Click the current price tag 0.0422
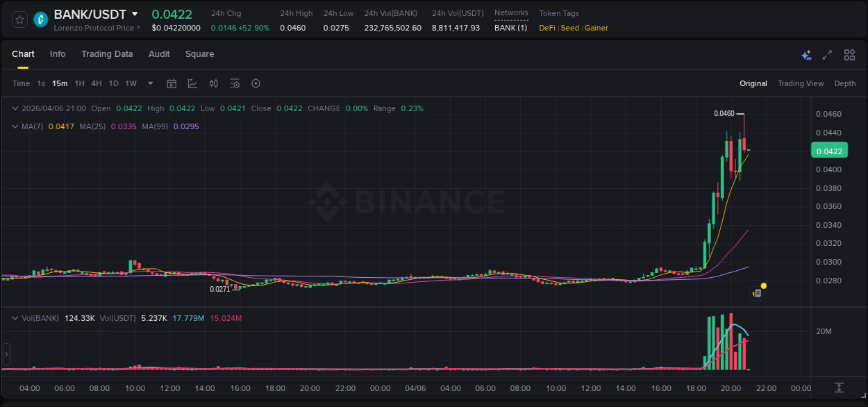868x407 pixels. (x=829, y=151)
